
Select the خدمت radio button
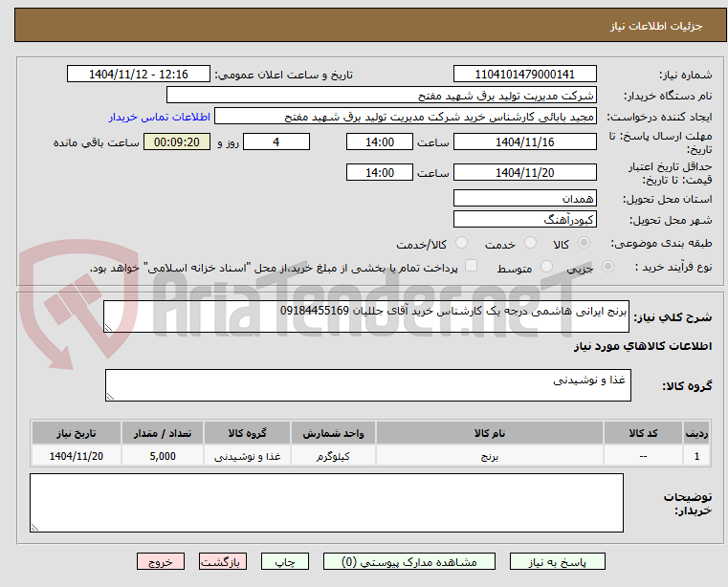530,243
